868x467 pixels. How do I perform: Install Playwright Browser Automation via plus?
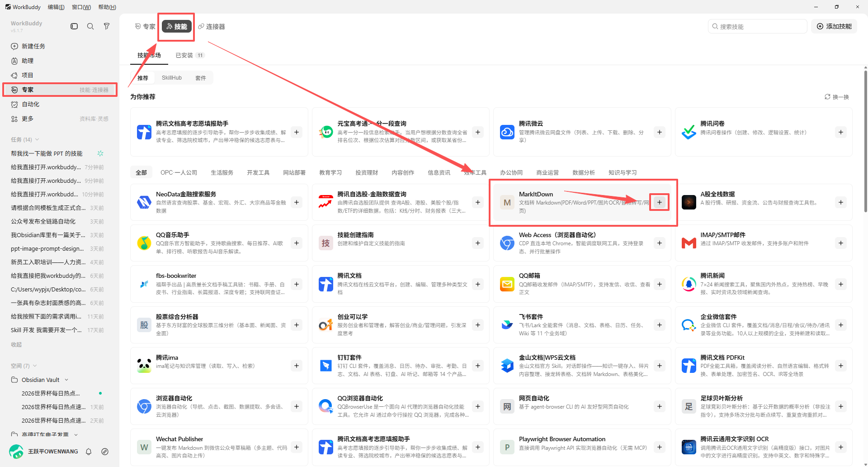(x=660, y=447)
